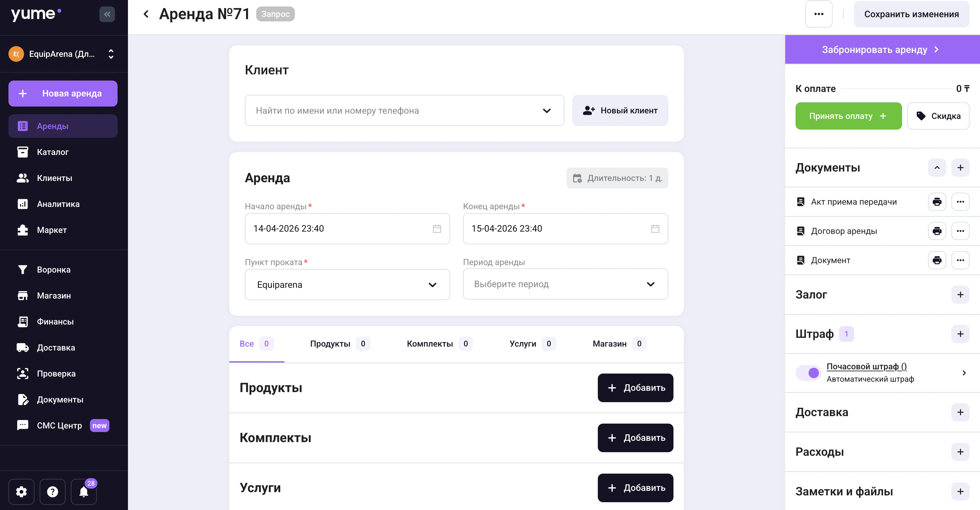Add a new Залог with plus icon
The width and height of the screenshot is (980, 510).
pos(960,295)
